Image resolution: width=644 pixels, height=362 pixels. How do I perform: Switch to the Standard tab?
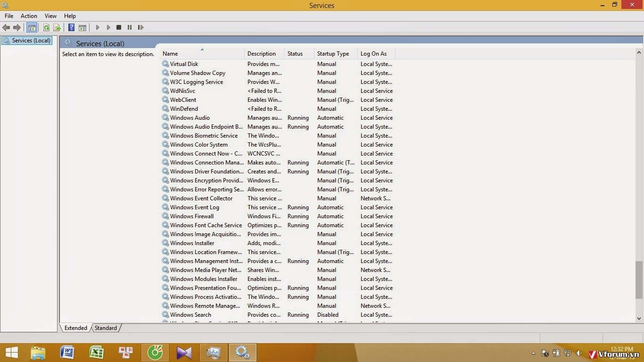(106, 328)
